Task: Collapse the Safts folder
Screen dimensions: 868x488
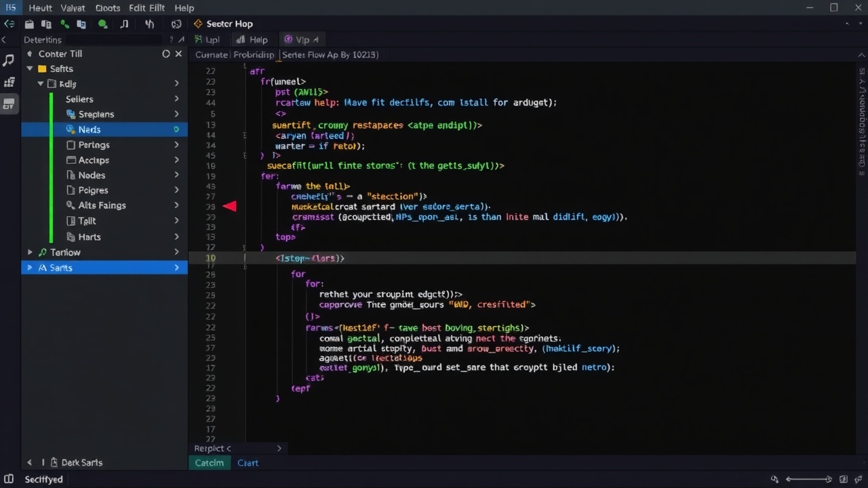Action: (x=30, y=68)
